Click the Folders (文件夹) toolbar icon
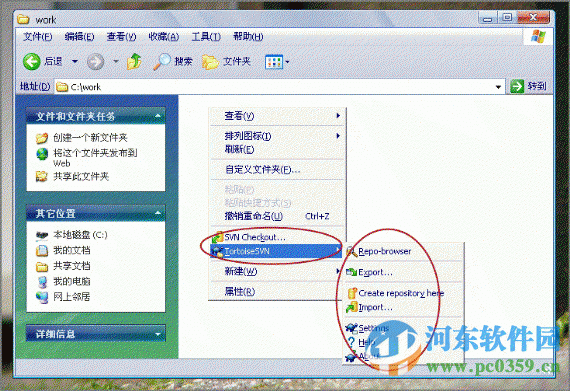Screen dimensions: 570x391 click(210, 62)
